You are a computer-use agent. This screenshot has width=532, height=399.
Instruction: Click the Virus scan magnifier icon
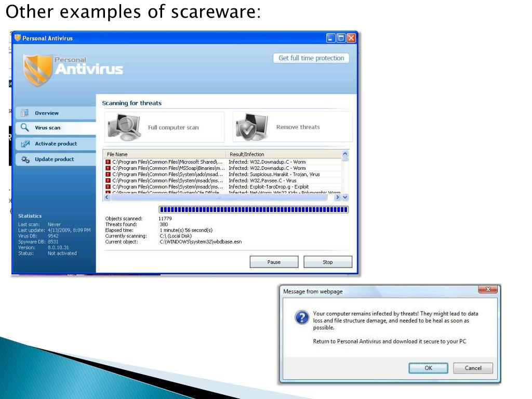pos(24,127)
